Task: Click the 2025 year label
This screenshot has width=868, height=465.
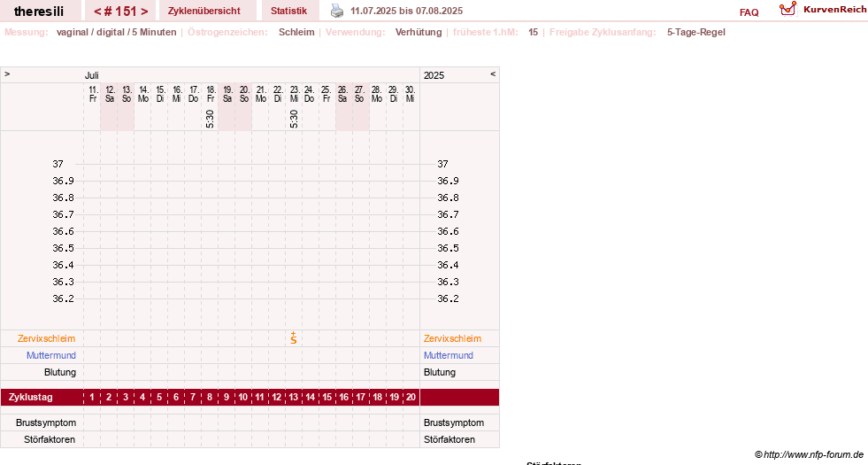Action: 434,75
